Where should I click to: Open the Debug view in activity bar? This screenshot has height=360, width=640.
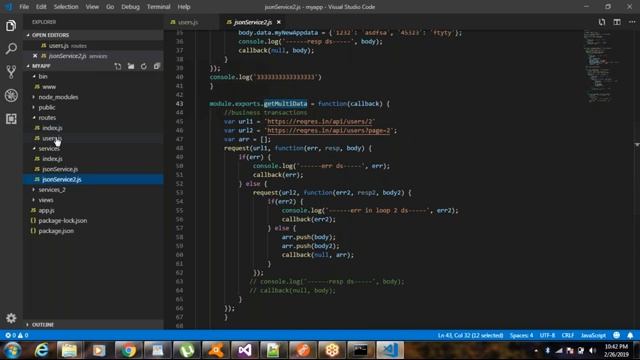[x=11, y=96]
